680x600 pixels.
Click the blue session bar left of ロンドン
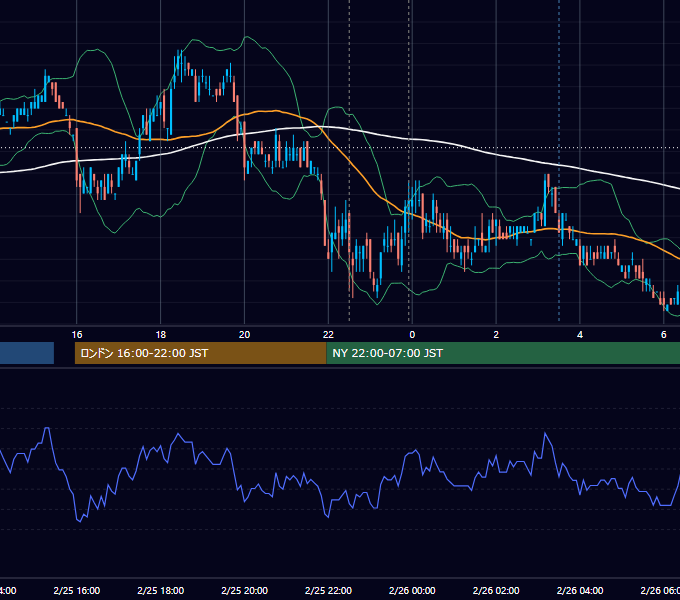point(27,353)
